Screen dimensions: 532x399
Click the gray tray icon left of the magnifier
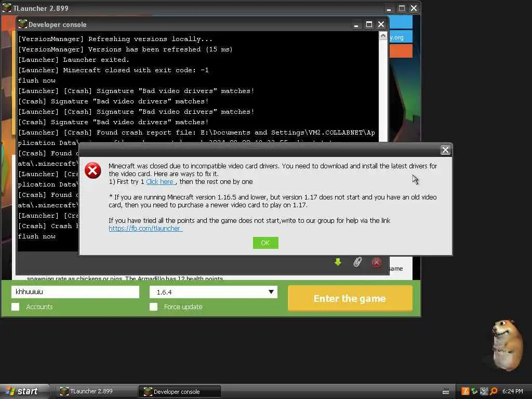pyautogui.click(x=484, y=391)
